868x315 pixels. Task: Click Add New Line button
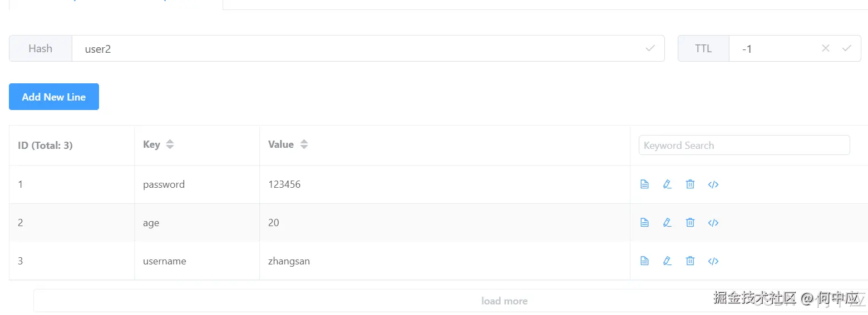click(54, 97)
